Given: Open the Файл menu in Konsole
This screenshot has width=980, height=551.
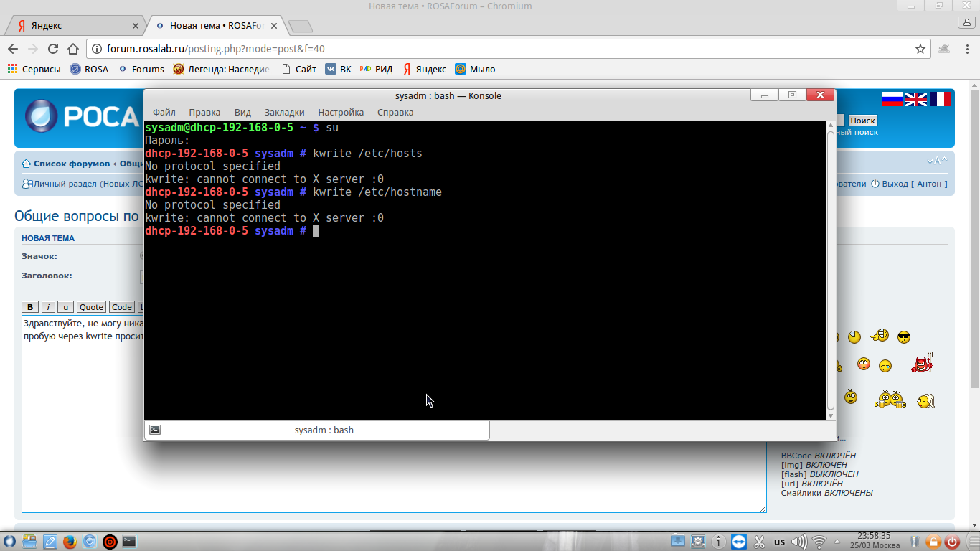Looking at the screenshot, I should [164, 112].
